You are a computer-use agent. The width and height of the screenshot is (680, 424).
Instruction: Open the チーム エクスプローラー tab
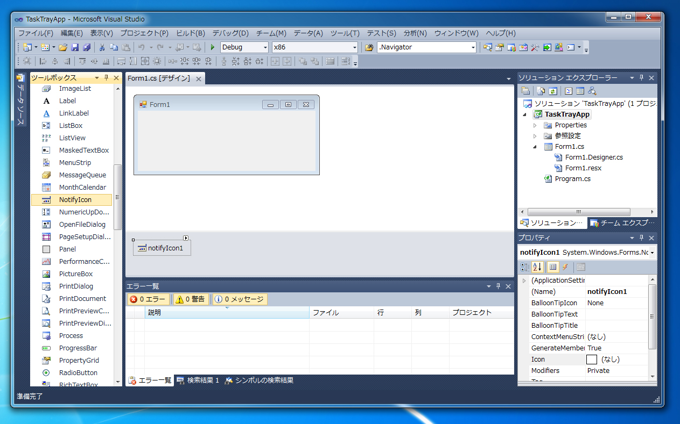[622, 223]
